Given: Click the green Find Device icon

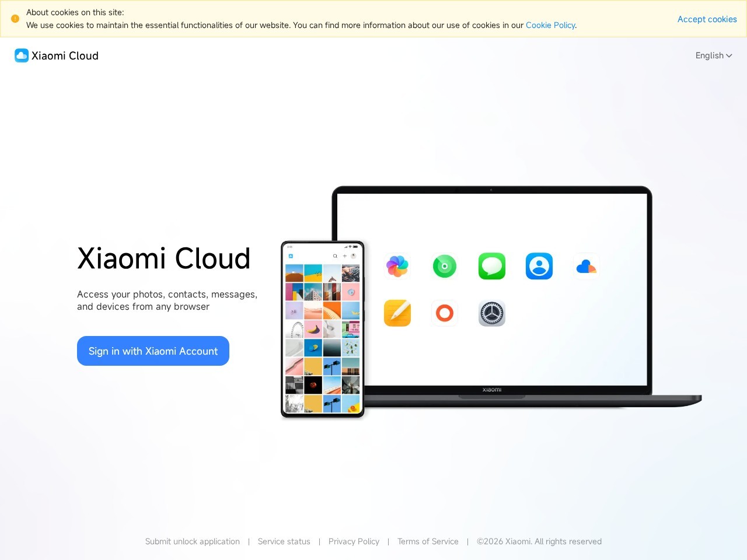Looking at the screenshot, I should [x=445, y=266].
